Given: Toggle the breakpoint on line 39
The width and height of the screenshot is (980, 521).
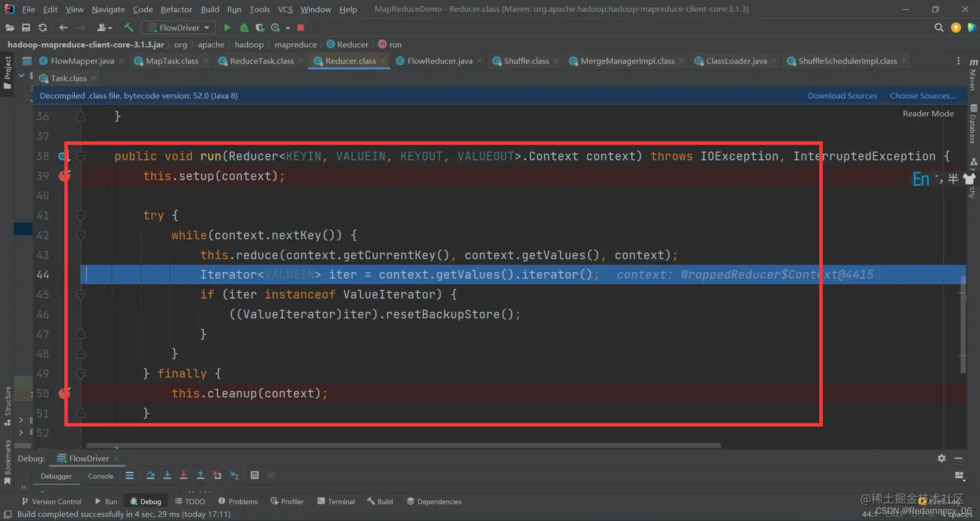Looking at the screenshot, I should click(x=64, y=176).
